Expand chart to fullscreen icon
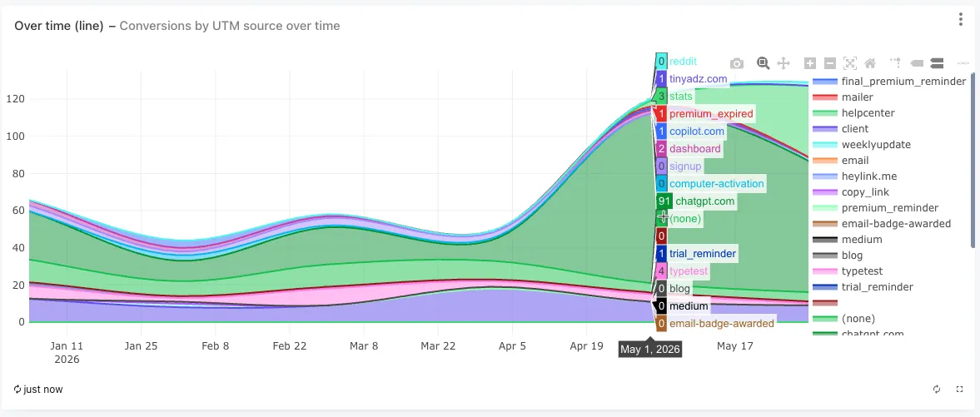The image size is (980, 417). coord(960,389)
